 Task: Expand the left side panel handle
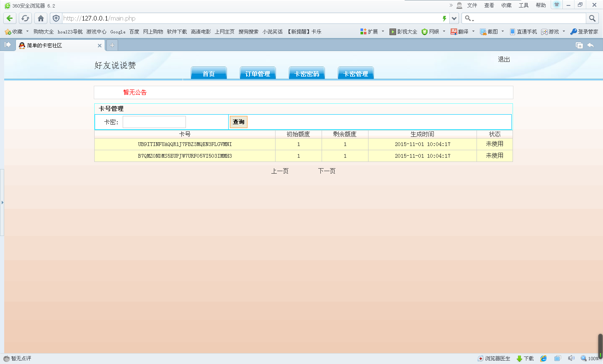[2, 203]
